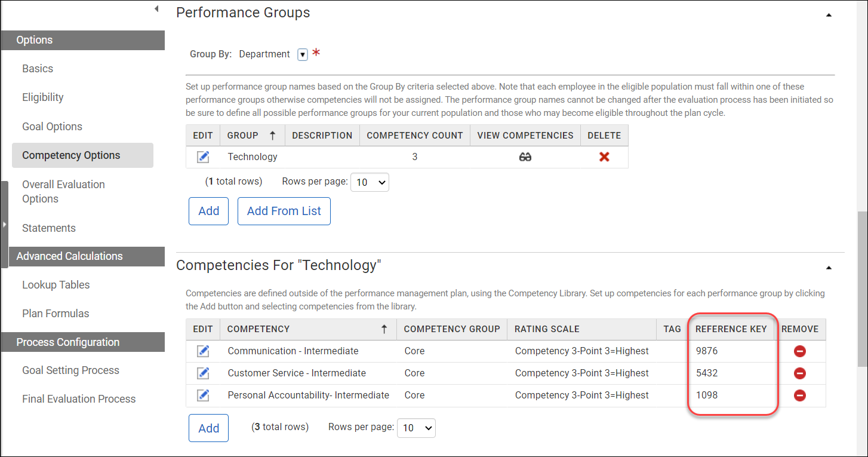Open the Statements page
Viewport: 868px width, 457px height.
(49, 228)
